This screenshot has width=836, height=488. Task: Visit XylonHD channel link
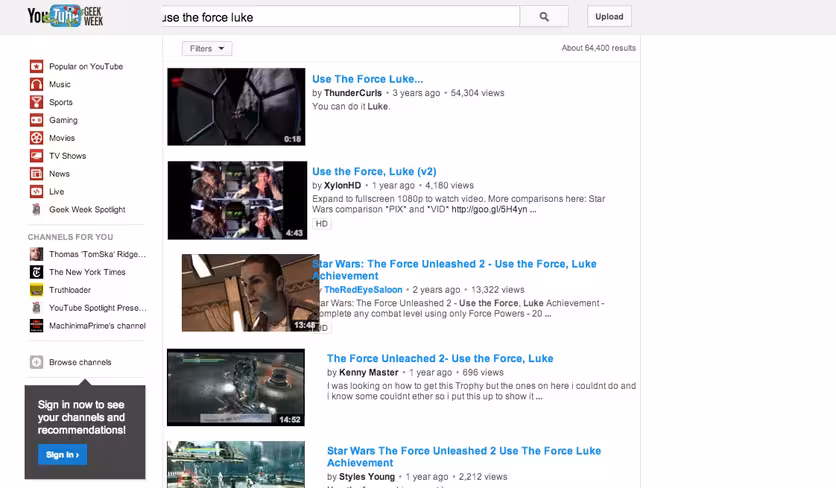tap(342, 185)
